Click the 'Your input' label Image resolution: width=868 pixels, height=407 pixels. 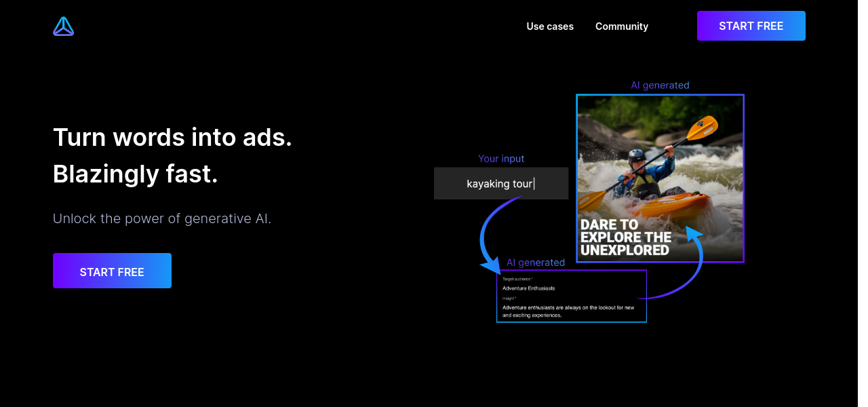pos(501,159)
